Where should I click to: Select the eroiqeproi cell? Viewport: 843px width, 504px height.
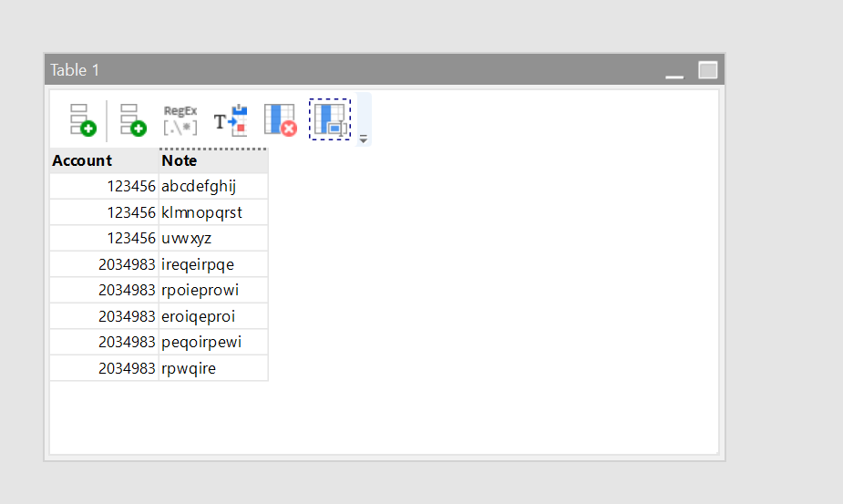point(213,316)
